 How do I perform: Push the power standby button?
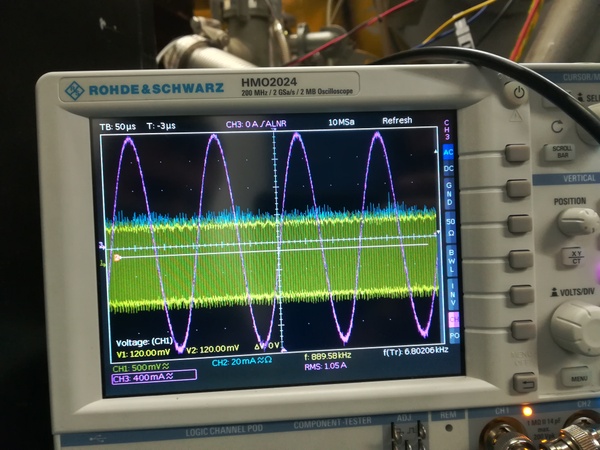(x=518, y=93)
